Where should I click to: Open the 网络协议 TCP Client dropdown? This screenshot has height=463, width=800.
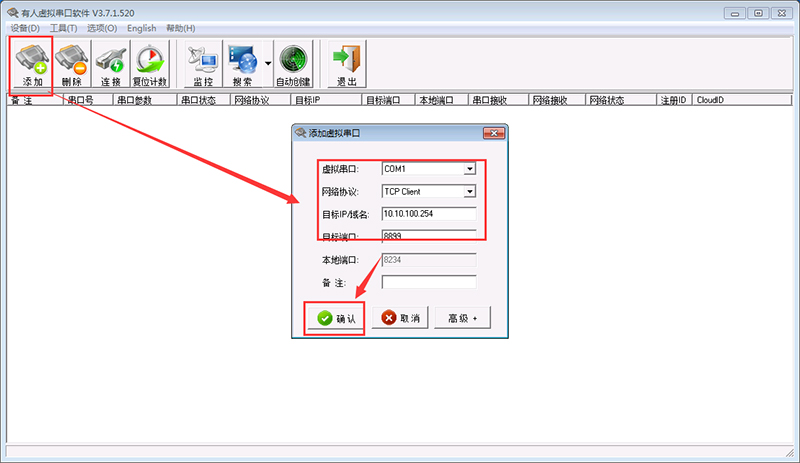(x=469, y=192)
